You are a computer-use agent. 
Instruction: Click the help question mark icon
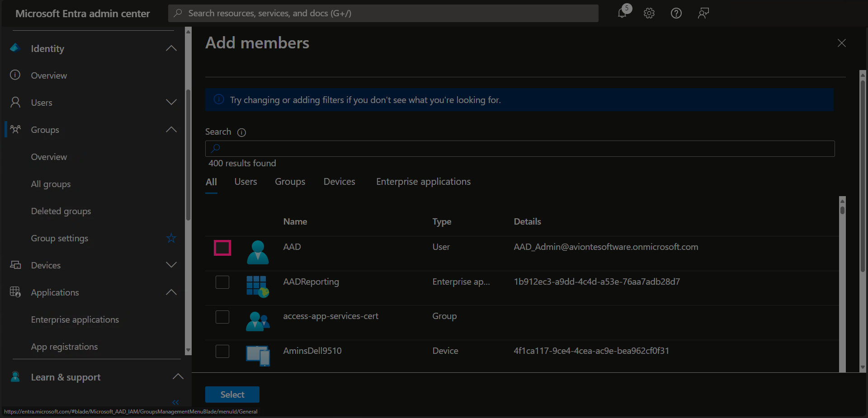tap(676, 13)
